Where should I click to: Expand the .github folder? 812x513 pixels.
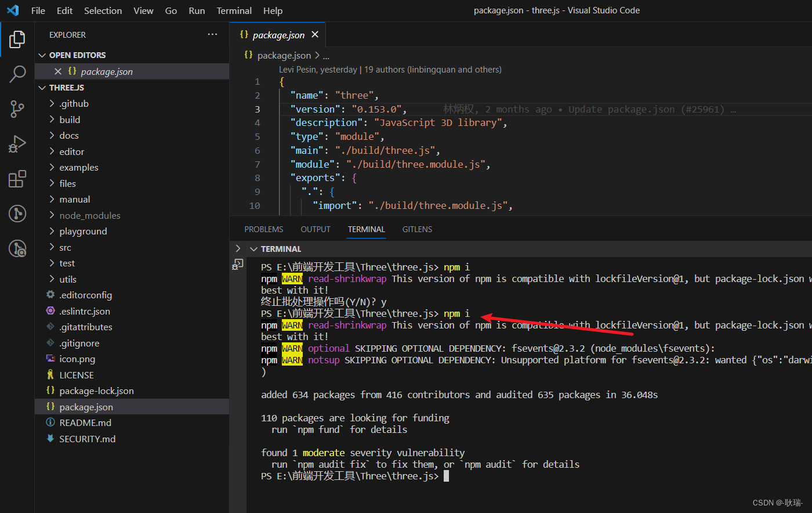click(52, 103)
